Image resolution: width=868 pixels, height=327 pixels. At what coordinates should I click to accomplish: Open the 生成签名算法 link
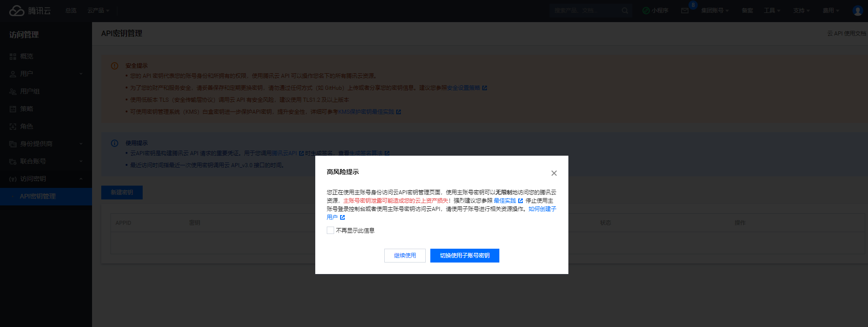coord(366,153)
